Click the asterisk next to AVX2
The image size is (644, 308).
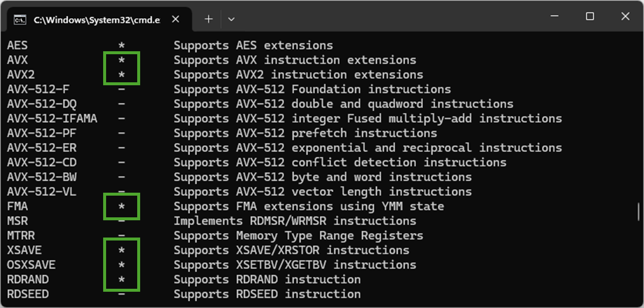(x=121, y=75)
